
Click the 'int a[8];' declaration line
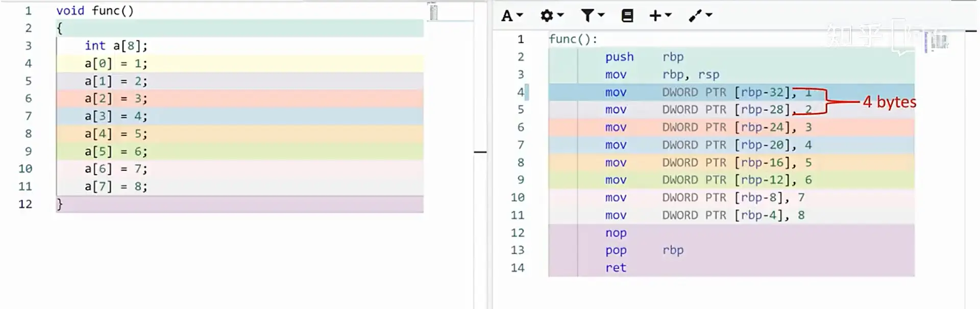click(x=116, y=46)
